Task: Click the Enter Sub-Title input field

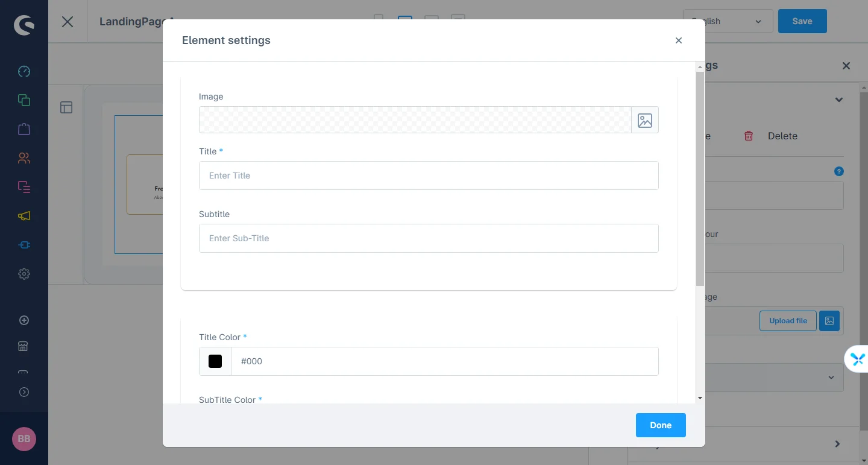Action: 429,238
